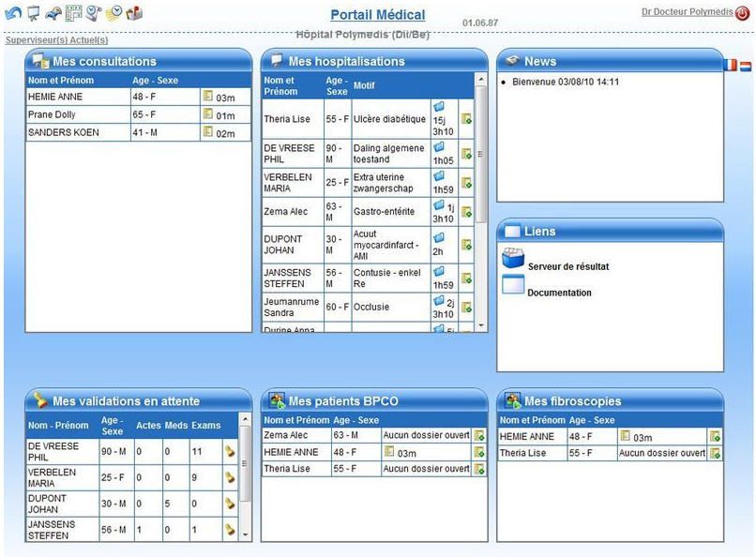The width and height of the screenshot is (756, 557).
Task: Switch language using the Dutch flag
Action: (x=745, y=66)
